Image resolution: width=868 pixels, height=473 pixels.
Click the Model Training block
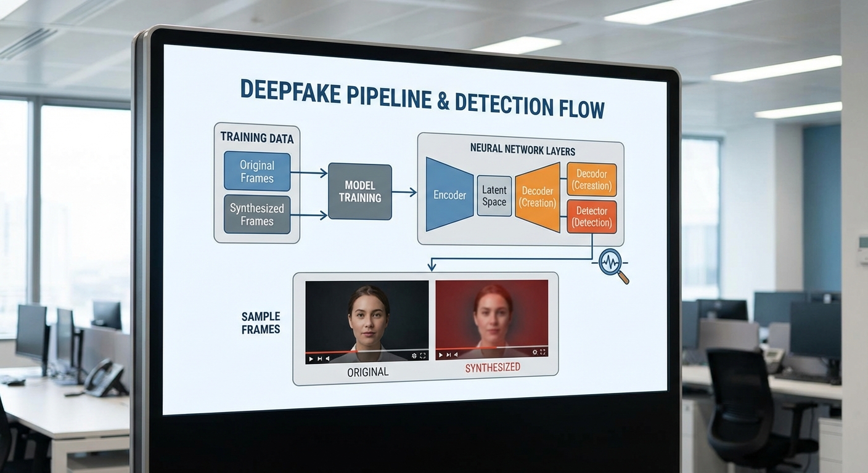359,192
